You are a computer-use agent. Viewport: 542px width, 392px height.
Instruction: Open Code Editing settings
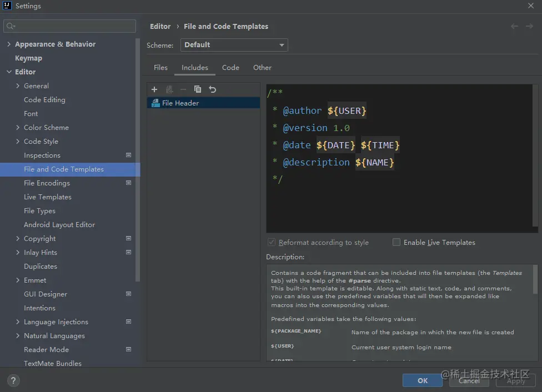[44, 100]
